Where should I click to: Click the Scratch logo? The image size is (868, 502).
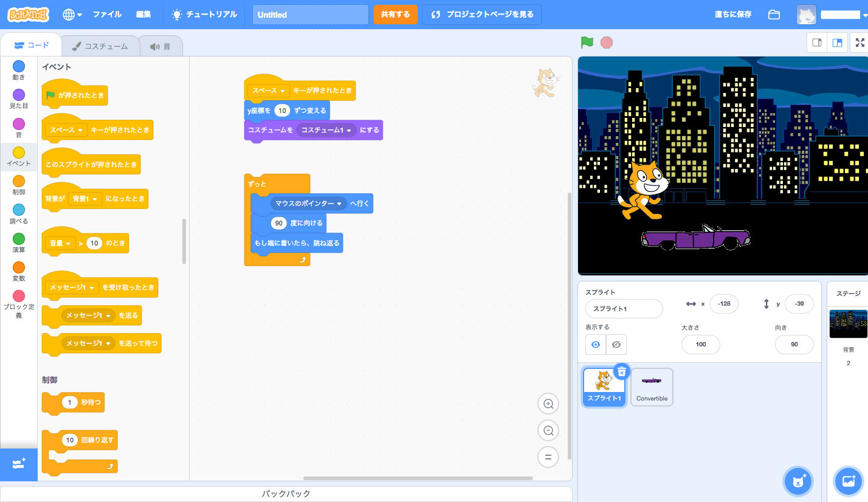coord(29,15)
